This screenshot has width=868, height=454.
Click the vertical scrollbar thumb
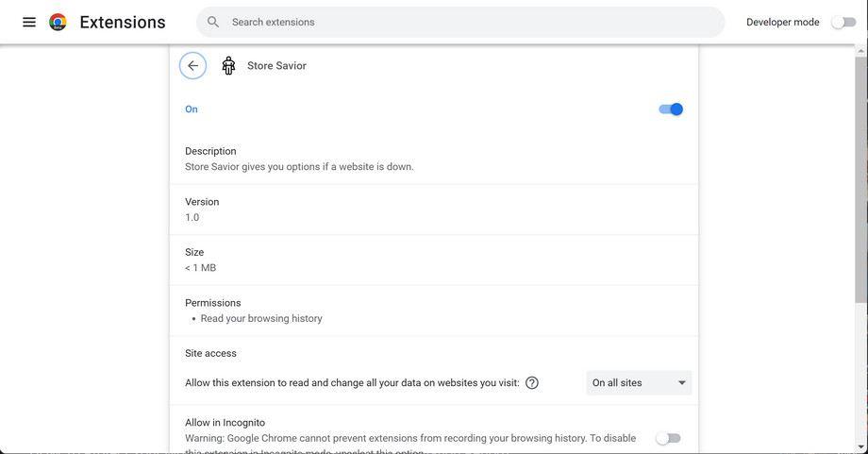point(860,179)
